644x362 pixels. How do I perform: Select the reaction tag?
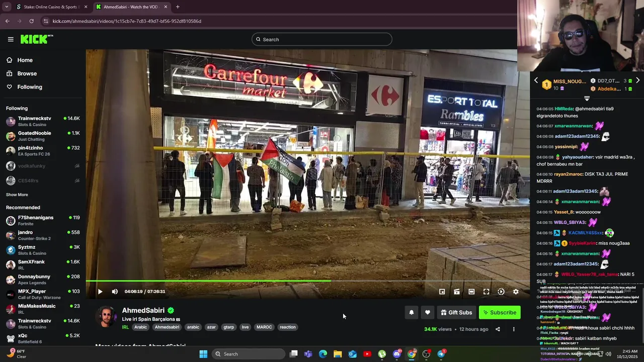point(288,327)
